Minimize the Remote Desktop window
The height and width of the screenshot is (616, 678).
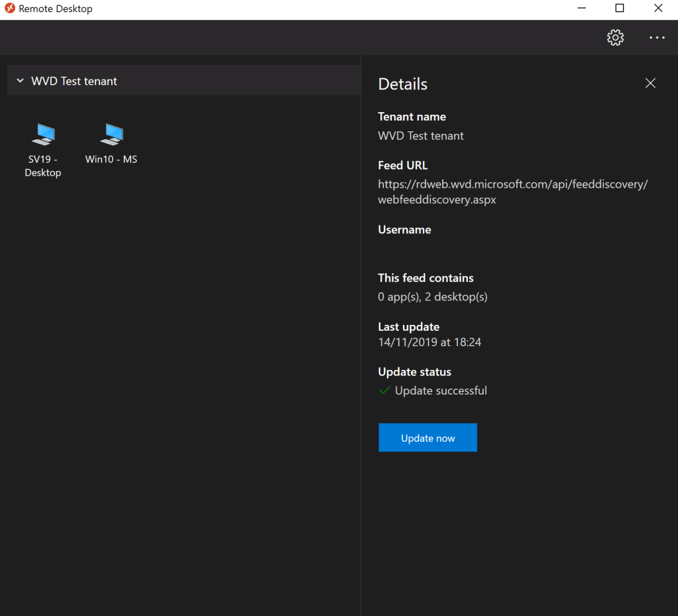(x=582, y=8)
